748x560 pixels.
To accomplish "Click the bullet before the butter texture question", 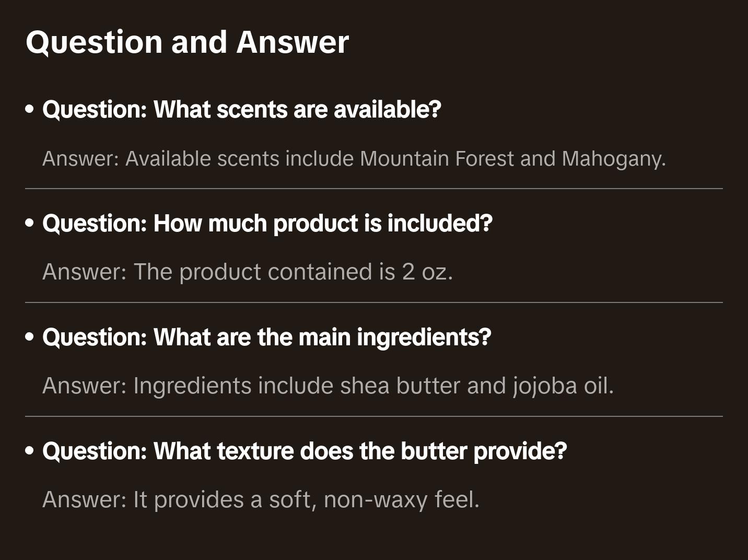I will (30, 451).
